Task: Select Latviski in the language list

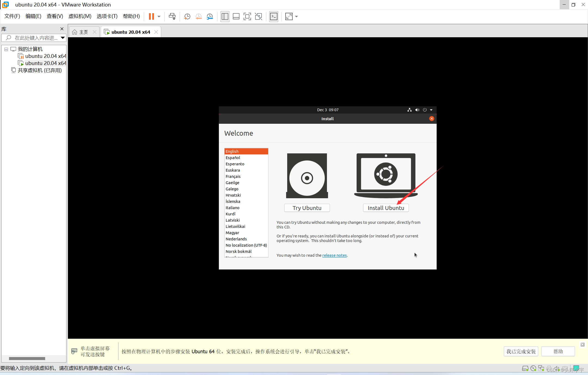Action: [246, 220]
